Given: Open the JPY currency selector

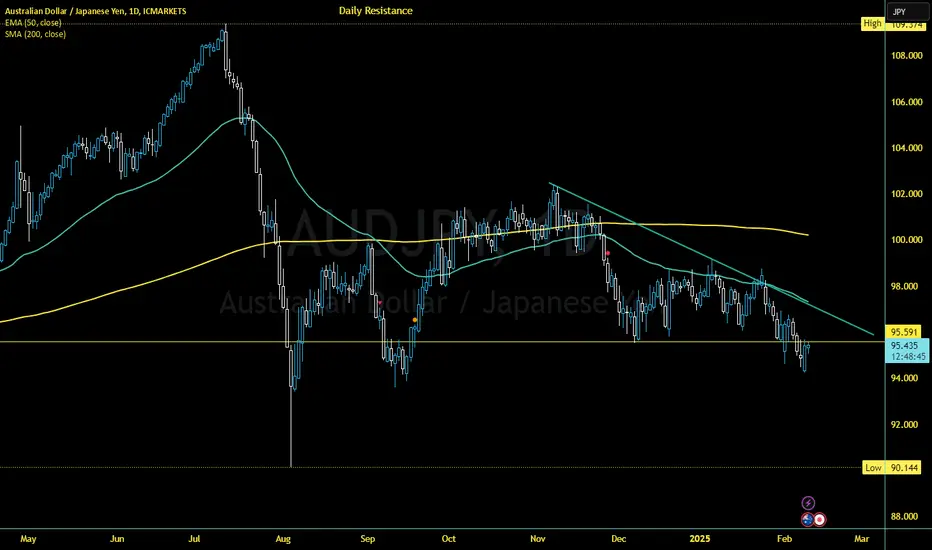Looking at the screenshot, I should click(907, 11).
